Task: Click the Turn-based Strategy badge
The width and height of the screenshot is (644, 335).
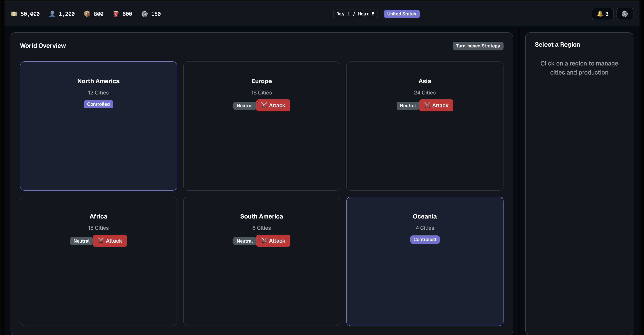Action: 478,46
